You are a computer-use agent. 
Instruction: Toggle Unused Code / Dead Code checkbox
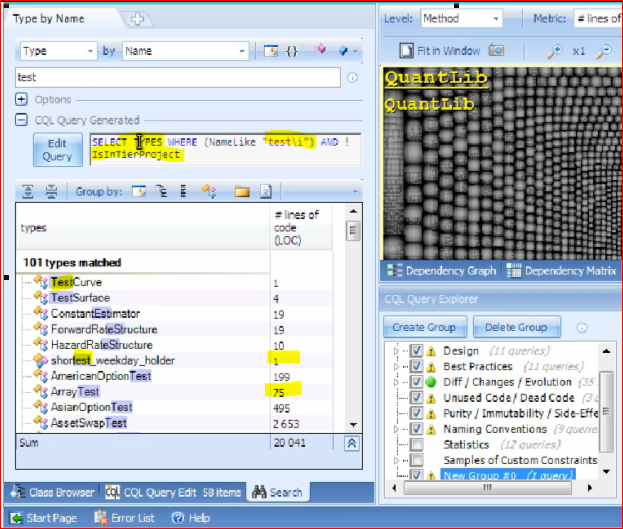416,397
